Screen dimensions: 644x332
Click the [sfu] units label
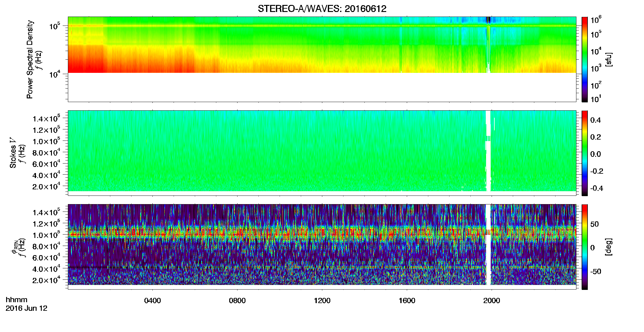point(608,59)
